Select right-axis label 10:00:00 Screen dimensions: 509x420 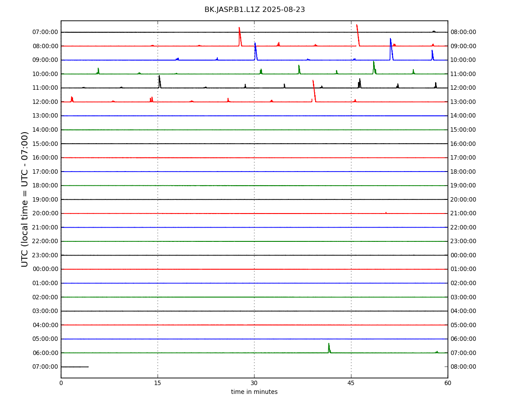pyautogui.click(x=463, y=60)
